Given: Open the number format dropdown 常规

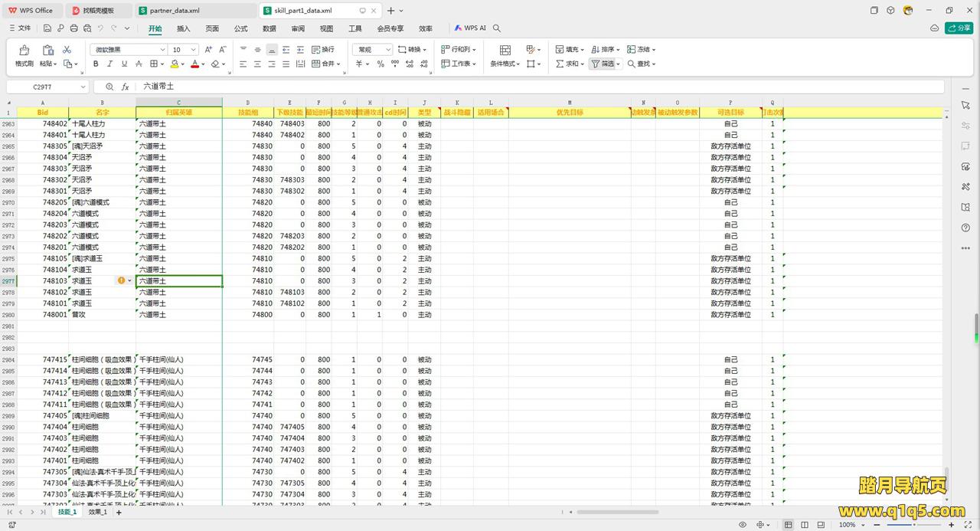Looking at the screenshot, I should click(372, 50).
